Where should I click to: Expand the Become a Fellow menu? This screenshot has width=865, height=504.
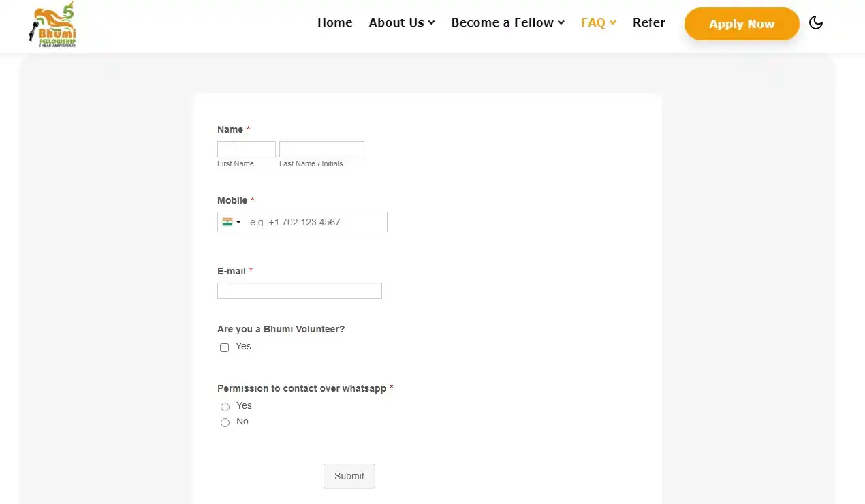pos(507,22)
